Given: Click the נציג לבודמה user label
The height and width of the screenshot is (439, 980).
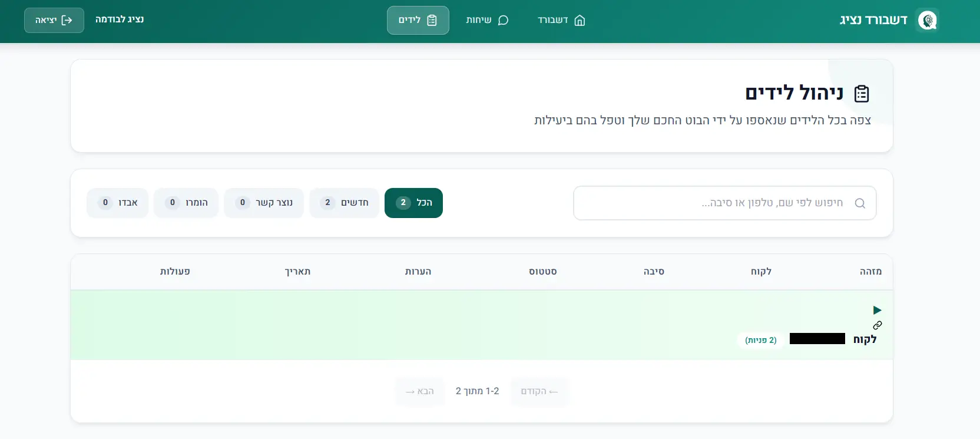Looking at the screenshot, I should click(x=120, y=19).
